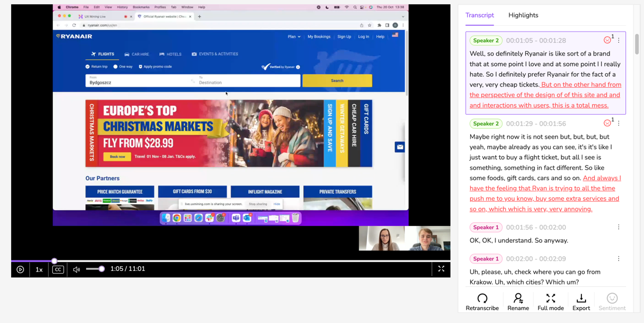
Task: Click the Chrome icon in the Dock
Action: [x=177, y=218]
